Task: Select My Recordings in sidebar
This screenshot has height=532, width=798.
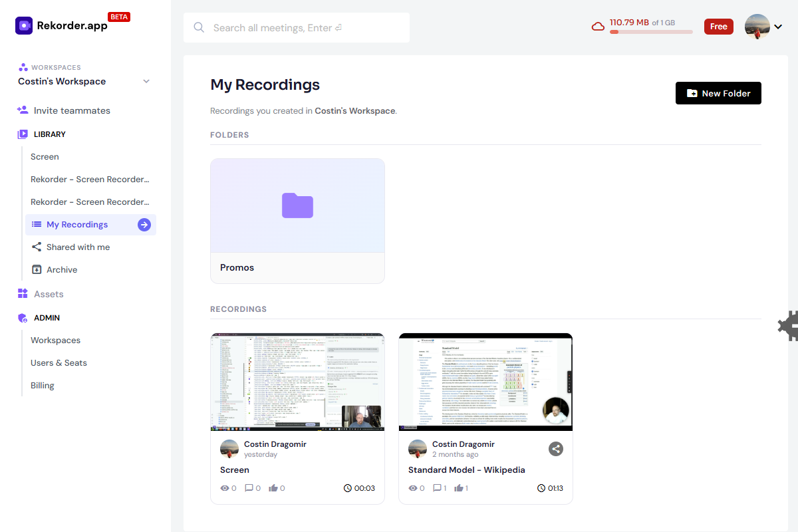Action: pyautogui.click(x=90, y=225)
